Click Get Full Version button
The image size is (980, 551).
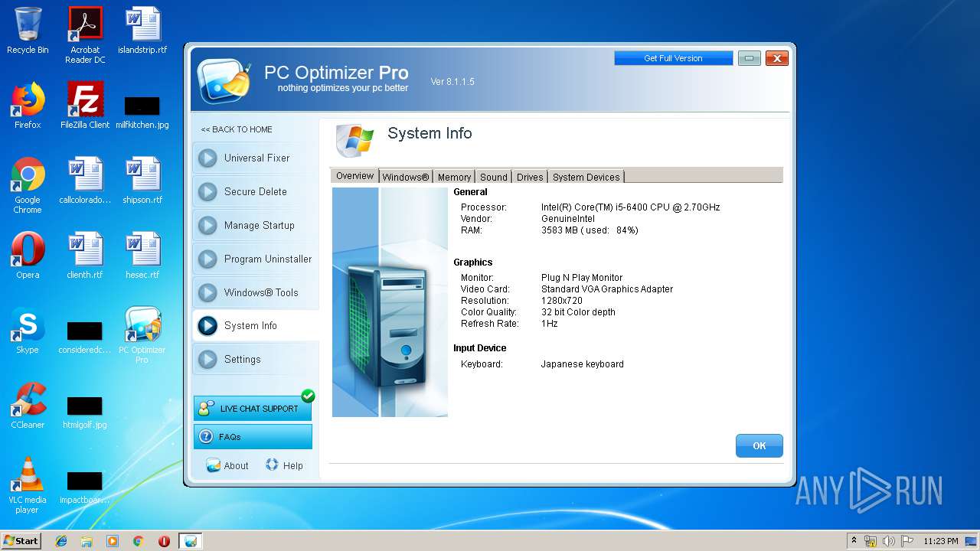tap(673, 58)
